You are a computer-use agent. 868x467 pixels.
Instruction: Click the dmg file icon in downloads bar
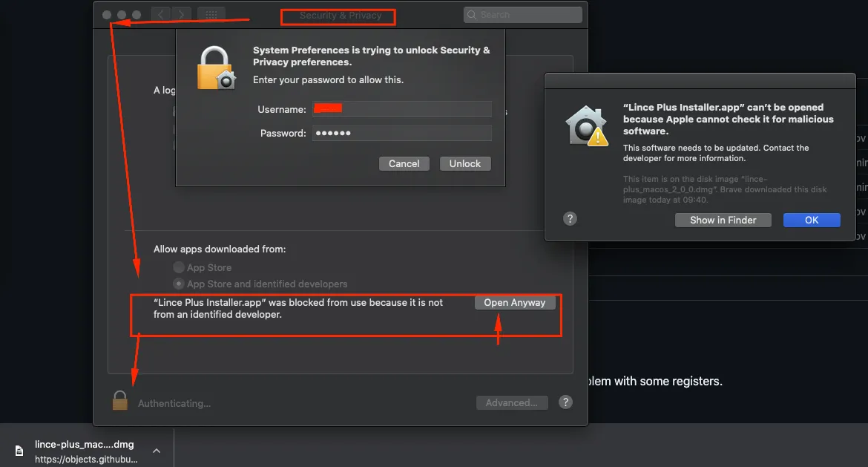pyautogui.click(x=19, y=451)
